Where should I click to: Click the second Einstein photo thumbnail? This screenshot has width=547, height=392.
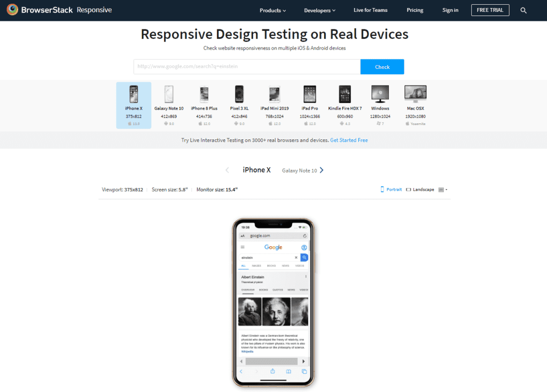276,312
